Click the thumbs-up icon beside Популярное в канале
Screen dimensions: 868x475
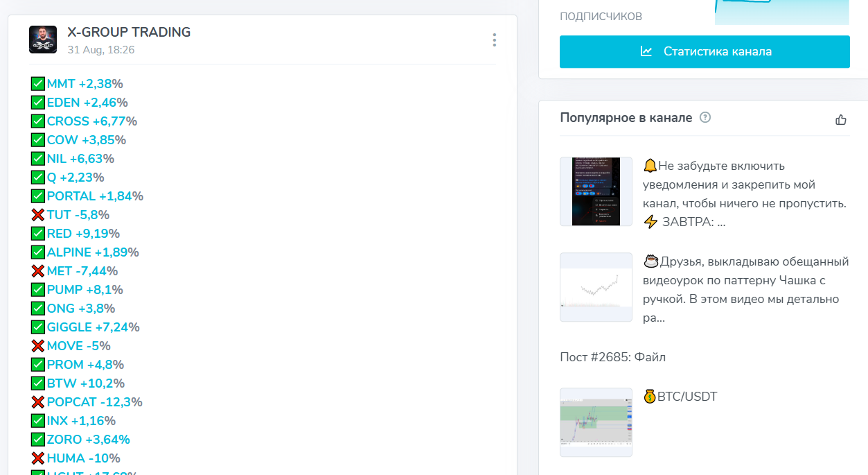pos(841,119)
